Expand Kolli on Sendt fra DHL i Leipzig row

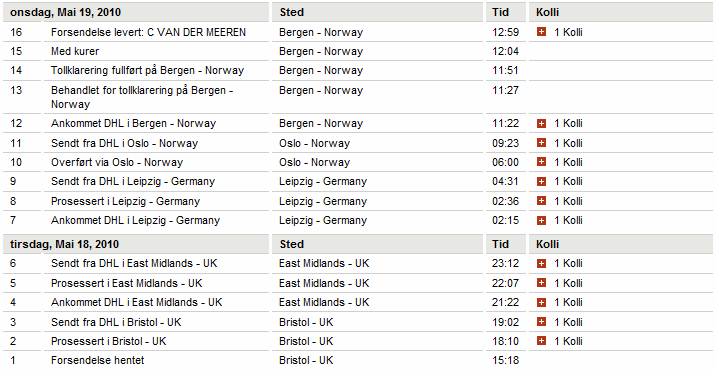pos(542,181)
